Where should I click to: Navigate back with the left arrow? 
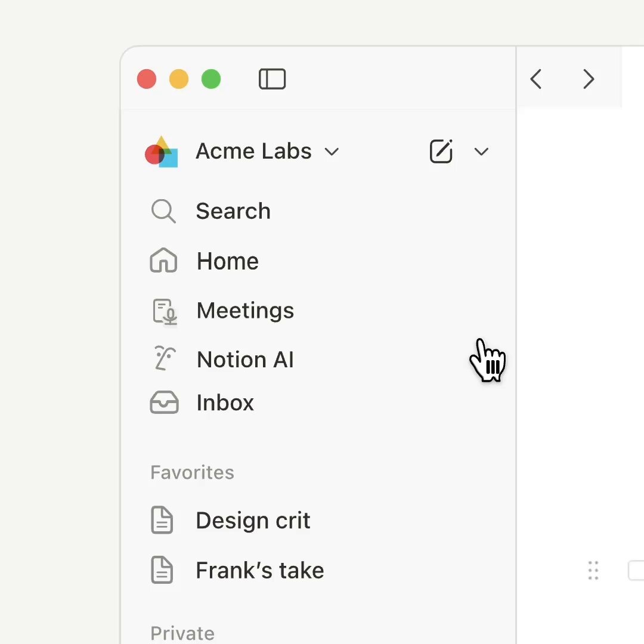coord(535,78)
